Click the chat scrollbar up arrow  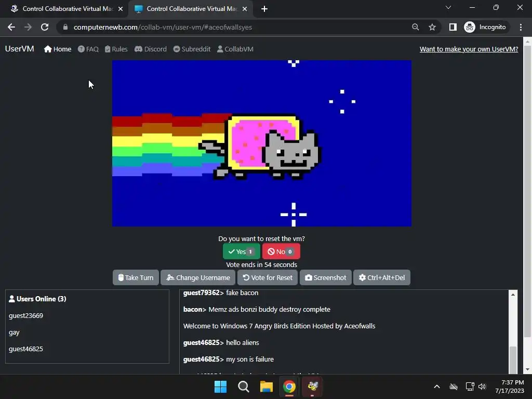pos(513,295)
